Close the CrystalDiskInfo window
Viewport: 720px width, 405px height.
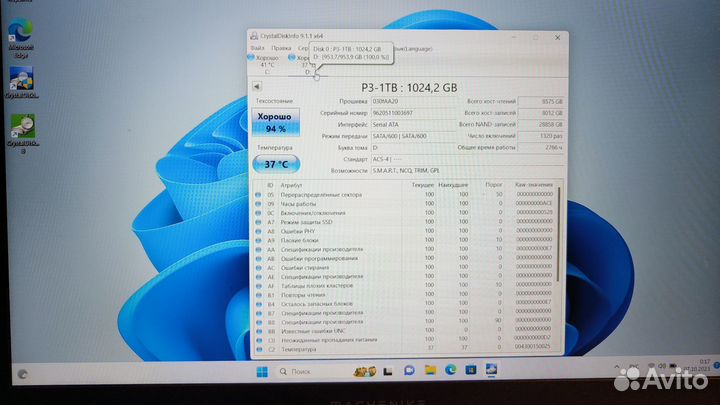557,38
